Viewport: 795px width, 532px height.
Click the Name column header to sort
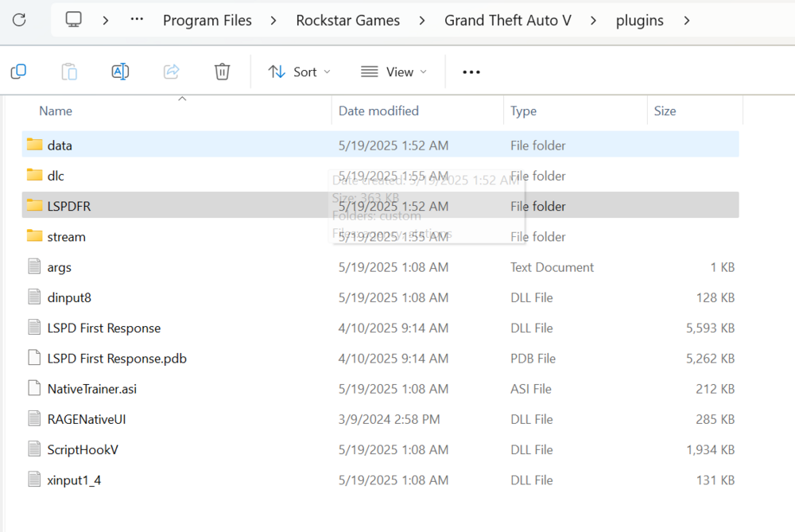coord(55,111)
